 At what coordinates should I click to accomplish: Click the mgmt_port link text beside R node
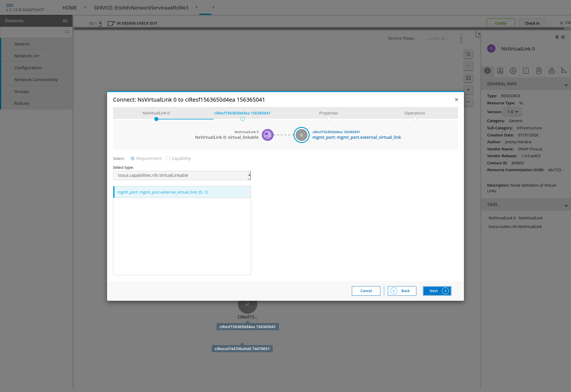coord(357,137)
